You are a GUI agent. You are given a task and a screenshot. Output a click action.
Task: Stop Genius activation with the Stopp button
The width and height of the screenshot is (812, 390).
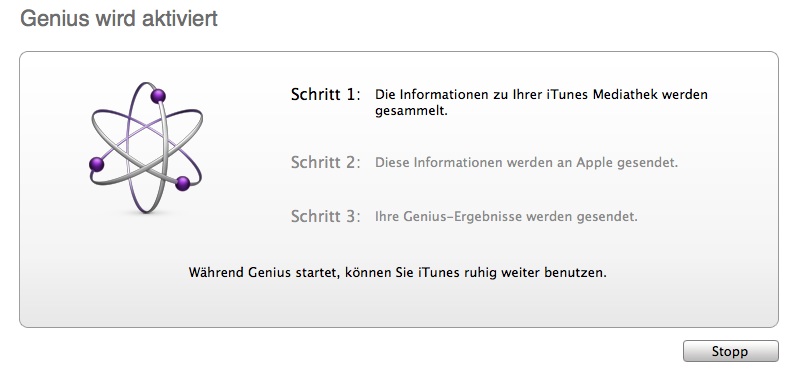[x=730, y=351]
